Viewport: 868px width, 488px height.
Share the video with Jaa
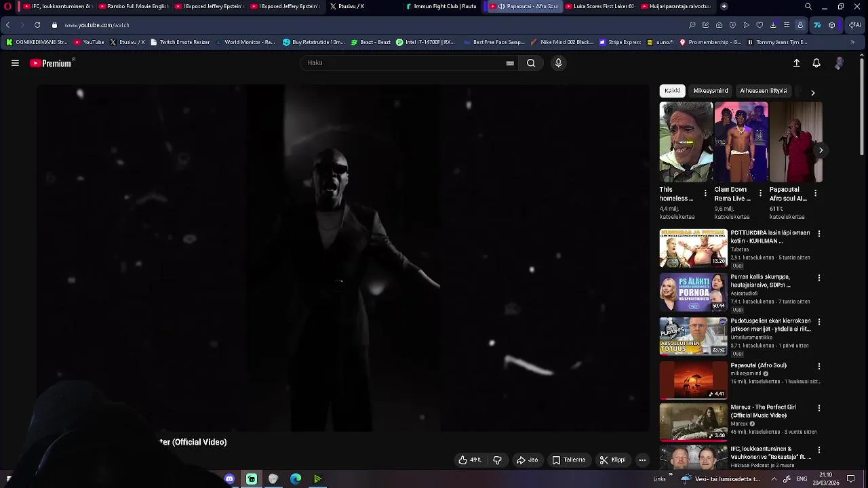click(527, 460)
